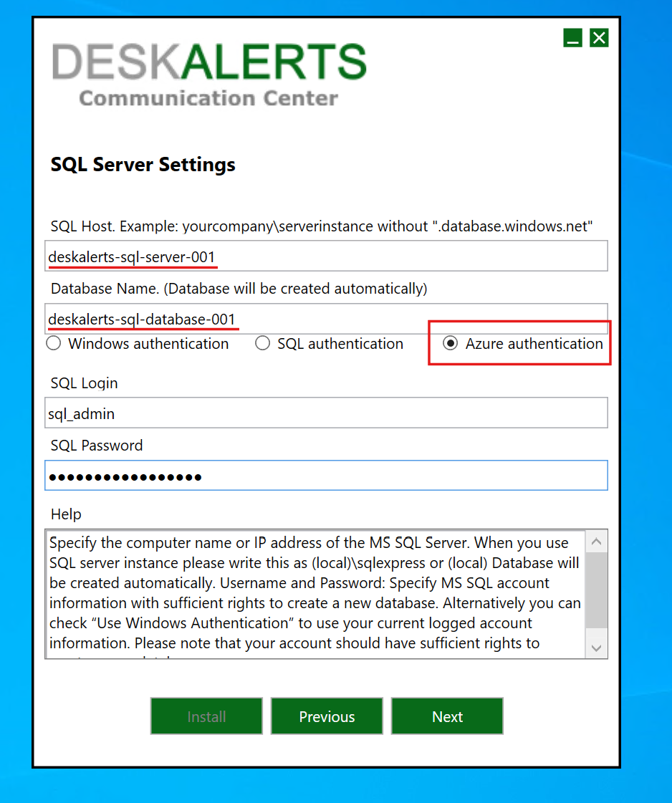The width and height of the screenshot is (672, 803).
Task: Click the SQL Server Settings heading
Action: click(x=143, y=164)
